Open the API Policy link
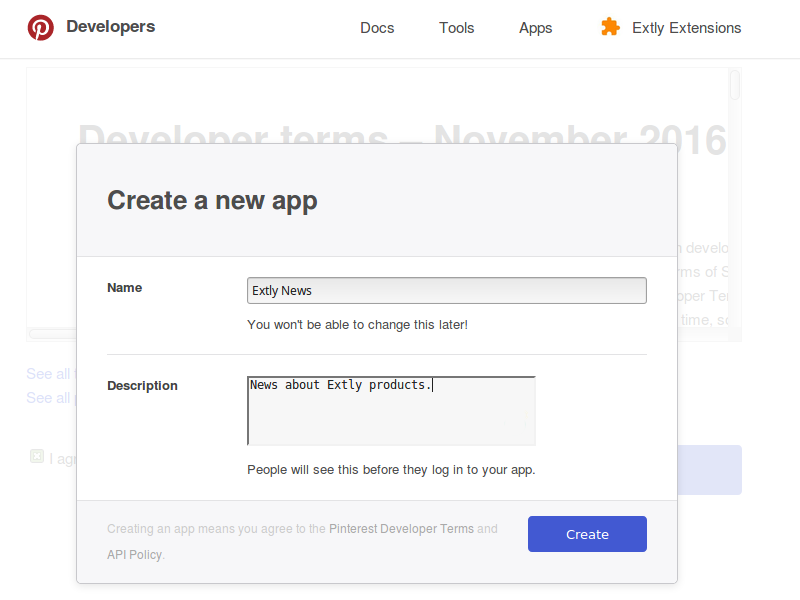The width and height of the screenshot is (800, 600). [x=135, y=555]
